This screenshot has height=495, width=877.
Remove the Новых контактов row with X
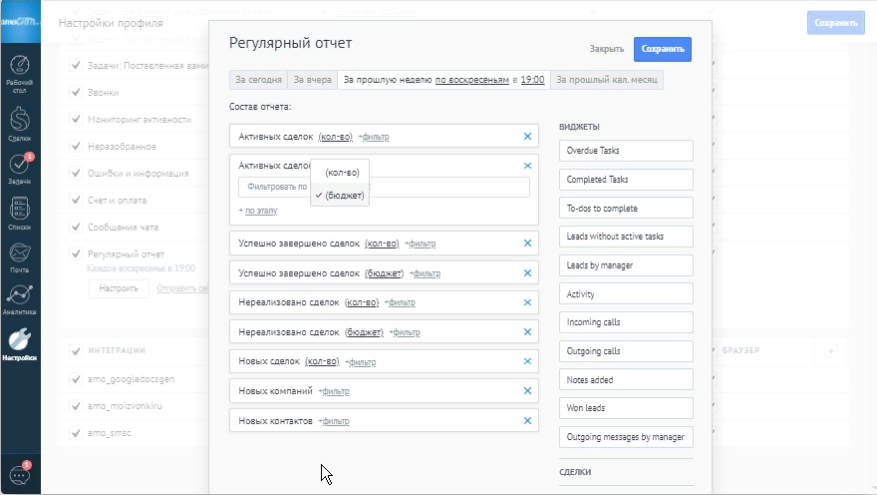pyautogui.click(x=527, y=420)
